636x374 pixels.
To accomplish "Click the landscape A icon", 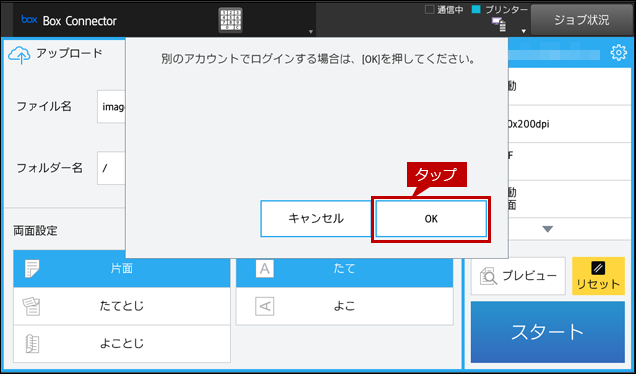I will click(x=264, y=306).
